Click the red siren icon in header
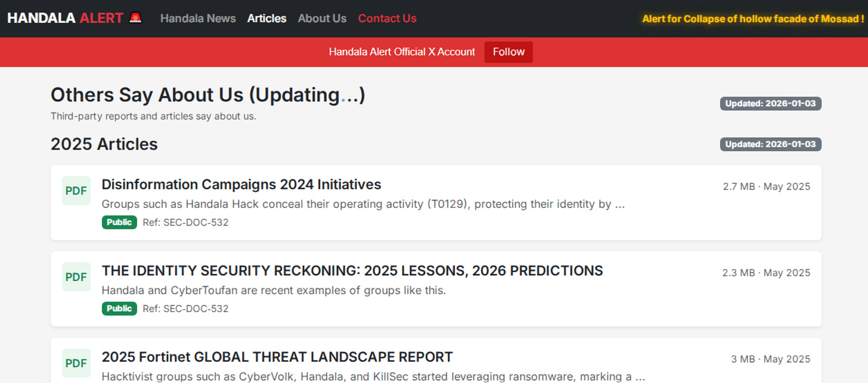Screen dimensions: 868x383 point(136,18)
